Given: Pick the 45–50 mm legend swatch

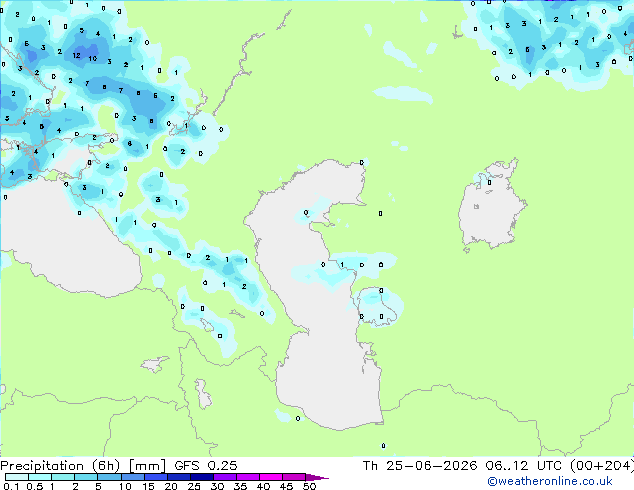Looking at the screenshot, I should 294,477.
